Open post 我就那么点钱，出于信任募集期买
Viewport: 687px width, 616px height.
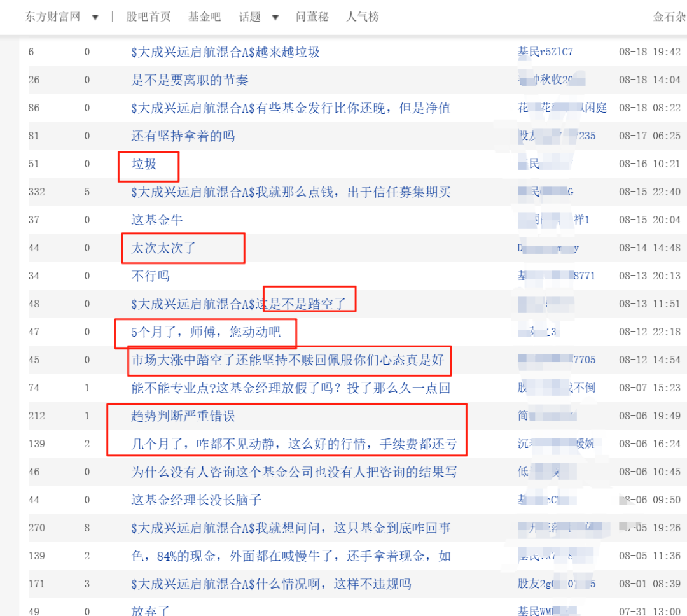291,192
